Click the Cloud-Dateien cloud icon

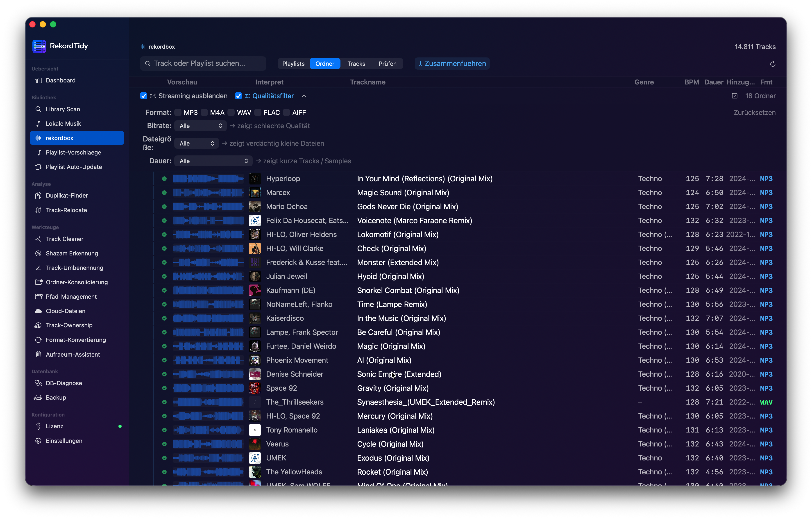click(38, 311)
